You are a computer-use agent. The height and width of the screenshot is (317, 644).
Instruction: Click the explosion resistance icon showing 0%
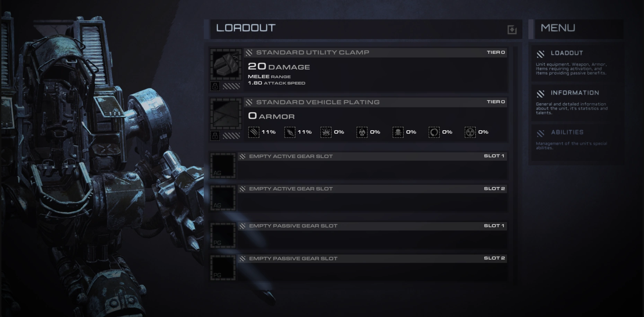click(326, 132)
